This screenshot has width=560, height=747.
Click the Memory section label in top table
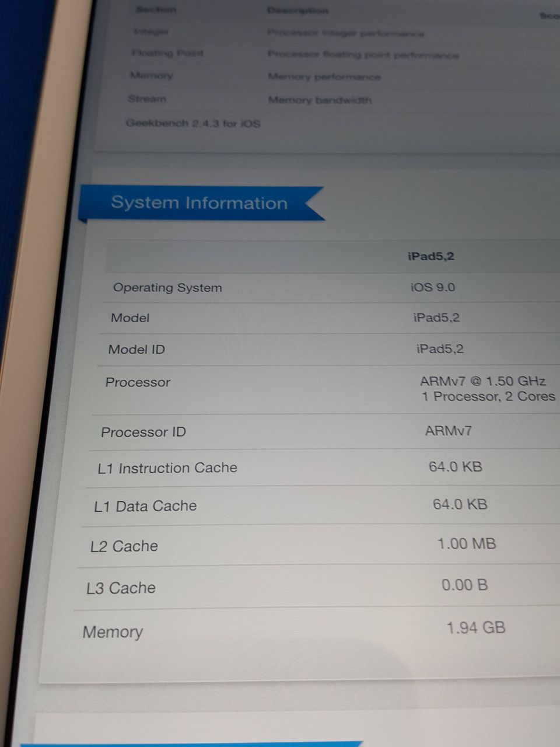(x=151, y=75)
